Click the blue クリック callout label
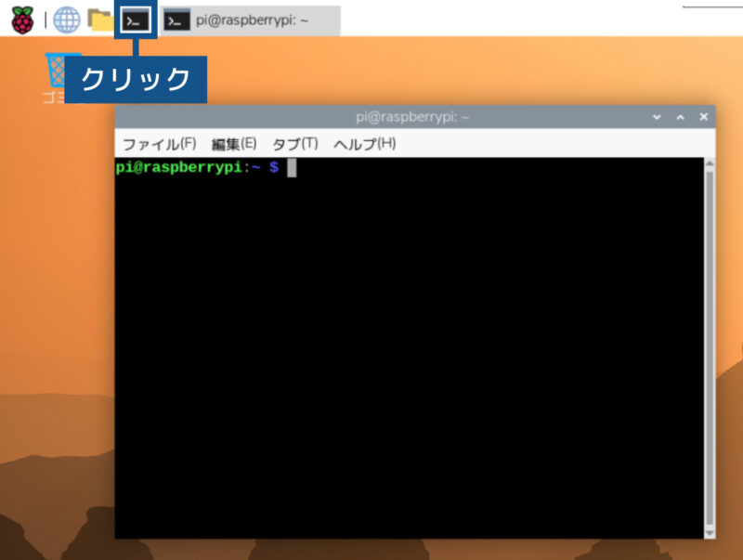Image resolution: width=743 pixels, height=560 pixels. 135,80
